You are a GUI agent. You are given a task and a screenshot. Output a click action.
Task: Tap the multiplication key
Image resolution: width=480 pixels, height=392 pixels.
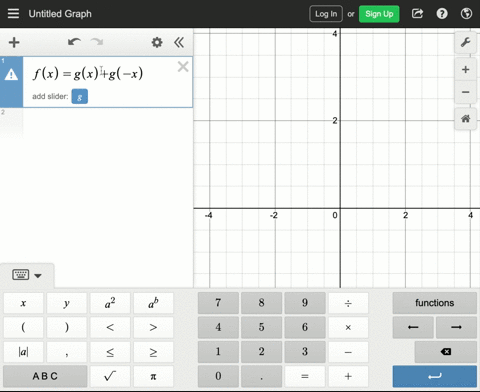click(348, 327)
